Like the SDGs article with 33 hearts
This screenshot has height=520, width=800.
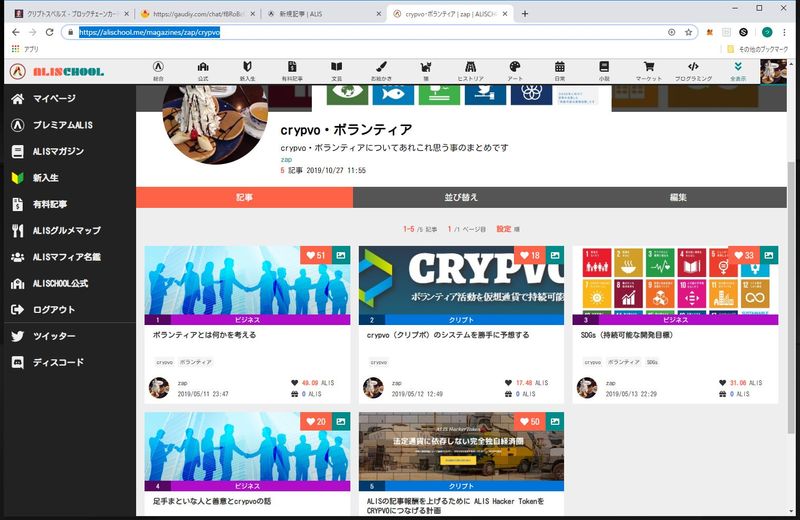744,255
